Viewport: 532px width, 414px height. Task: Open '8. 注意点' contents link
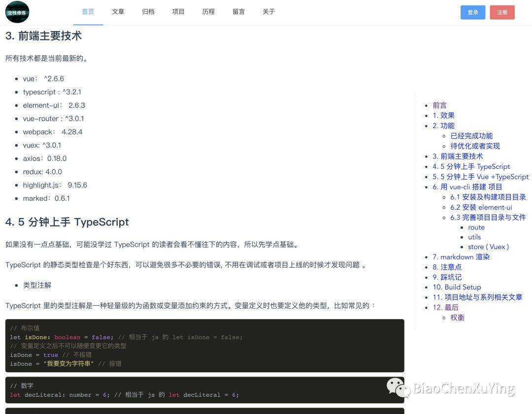[447, 267]
